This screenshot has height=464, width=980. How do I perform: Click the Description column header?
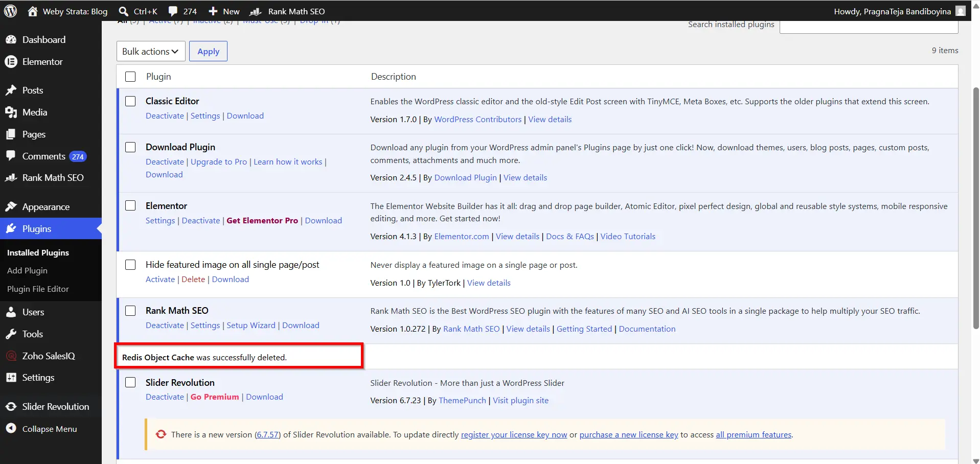click(x=393, y=77)
